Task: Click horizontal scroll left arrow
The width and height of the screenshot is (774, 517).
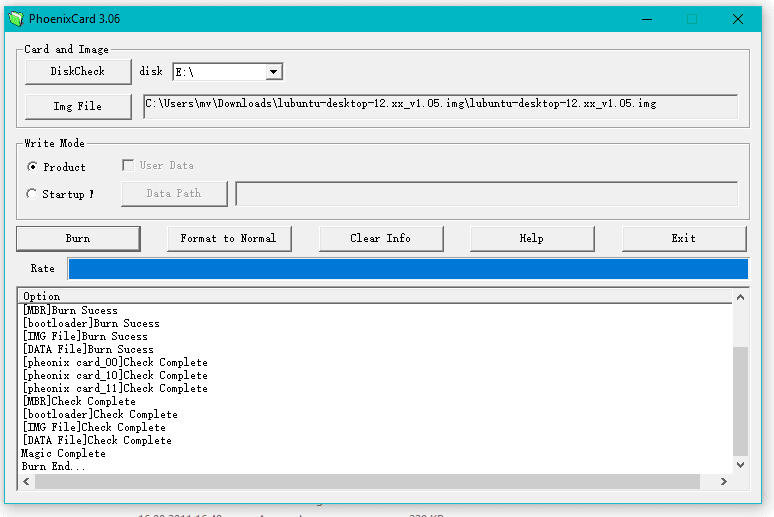Action: pos(26,481)
